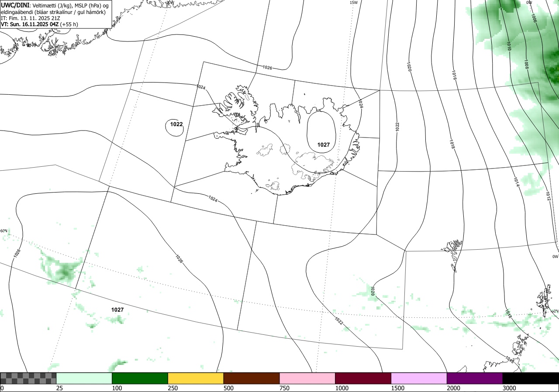Click the 1026 isobar label at left edge
The height and width of the screenshot is (392, 559).
pos(17,253)
